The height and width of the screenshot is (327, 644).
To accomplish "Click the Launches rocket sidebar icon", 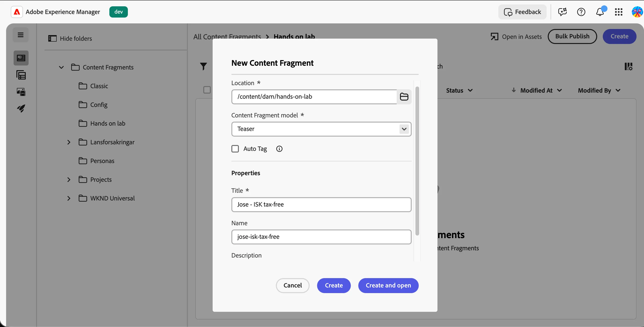I will pos(21,108).
